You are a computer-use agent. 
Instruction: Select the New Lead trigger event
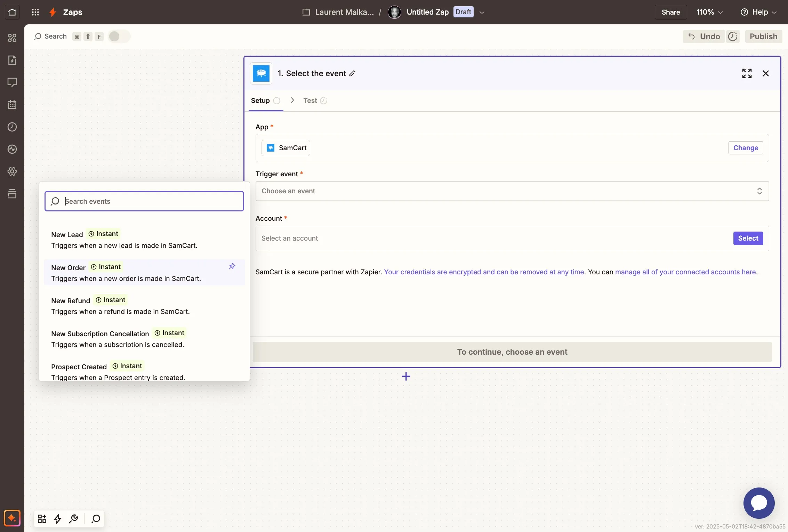(x=144, y=240)
